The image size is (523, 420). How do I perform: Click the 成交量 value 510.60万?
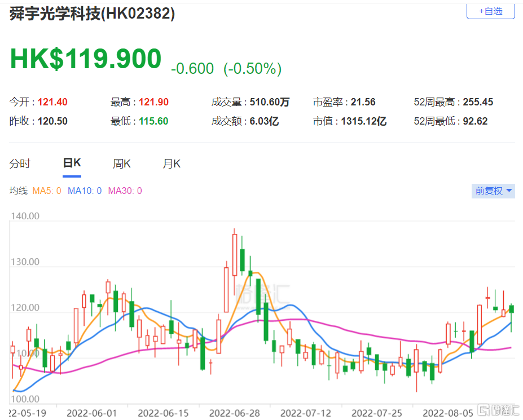click(270, 102)
